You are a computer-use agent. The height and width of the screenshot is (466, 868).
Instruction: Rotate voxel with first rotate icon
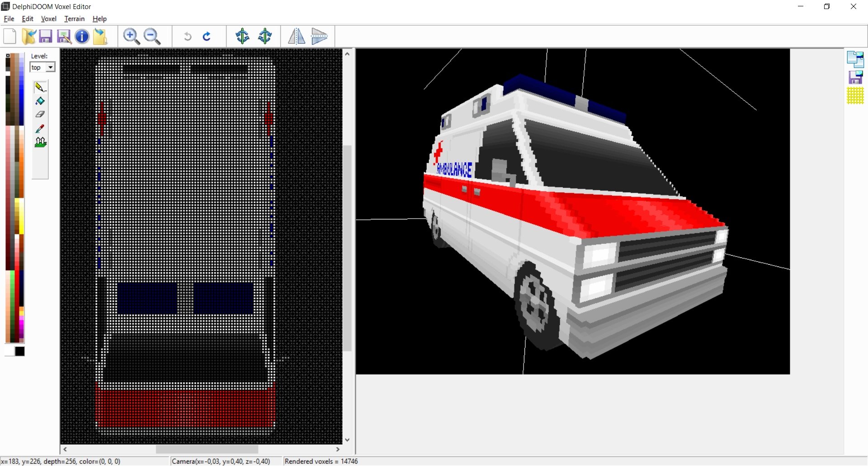point(242,36)
